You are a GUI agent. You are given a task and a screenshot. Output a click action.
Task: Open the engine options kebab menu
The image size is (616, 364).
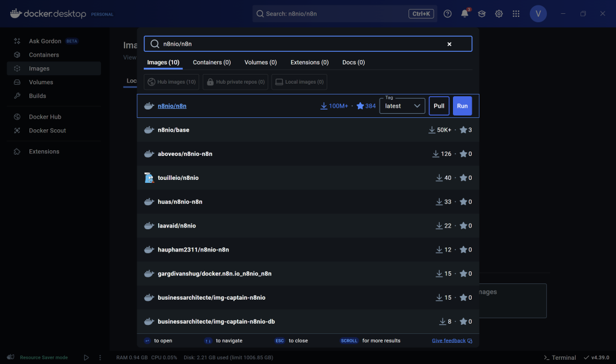100,357
